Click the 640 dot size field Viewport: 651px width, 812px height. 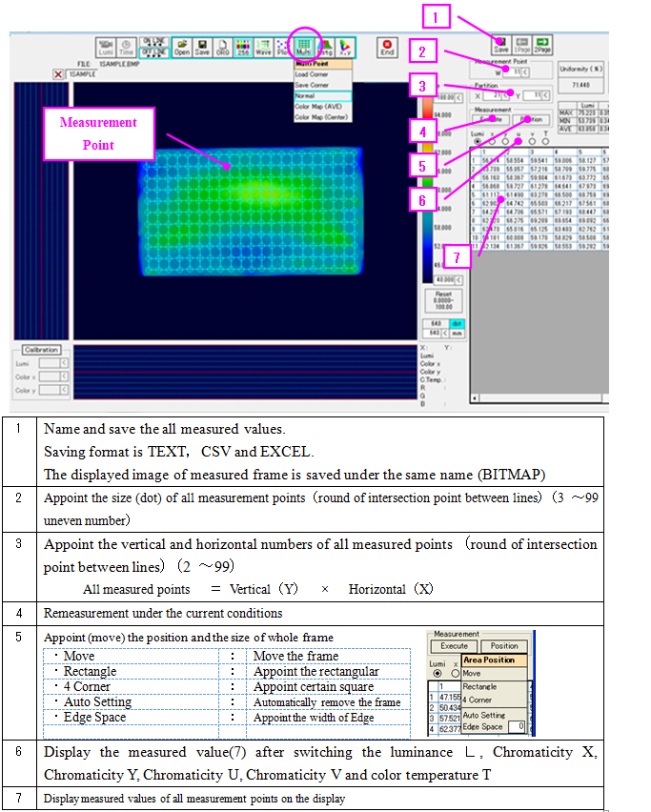click(437, 324)
